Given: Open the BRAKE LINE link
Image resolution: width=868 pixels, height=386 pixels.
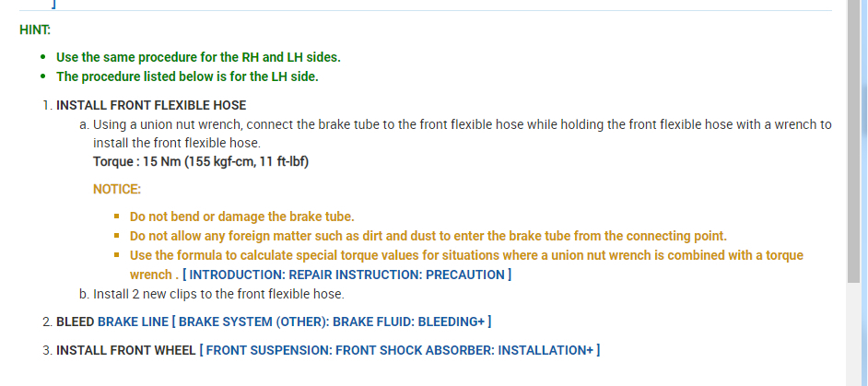Looking at the screenshot, I should click(x=134, y=322).
